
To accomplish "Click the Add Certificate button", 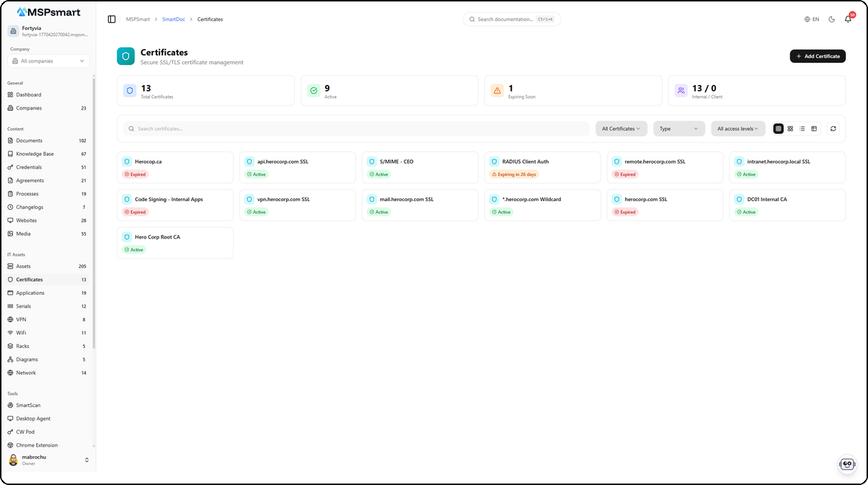I will click(818, 55).
